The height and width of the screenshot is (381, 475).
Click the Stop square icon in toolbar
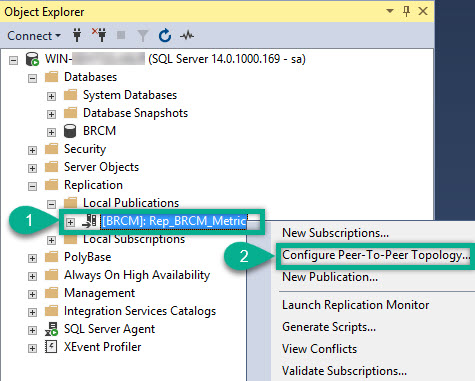pos(121,35)
